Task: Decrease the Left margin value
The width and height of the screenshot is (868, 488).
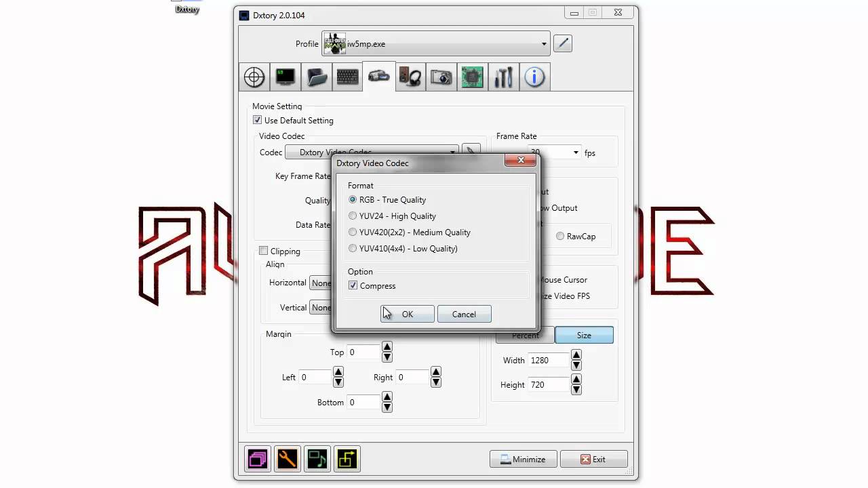Action: [338, 383]
